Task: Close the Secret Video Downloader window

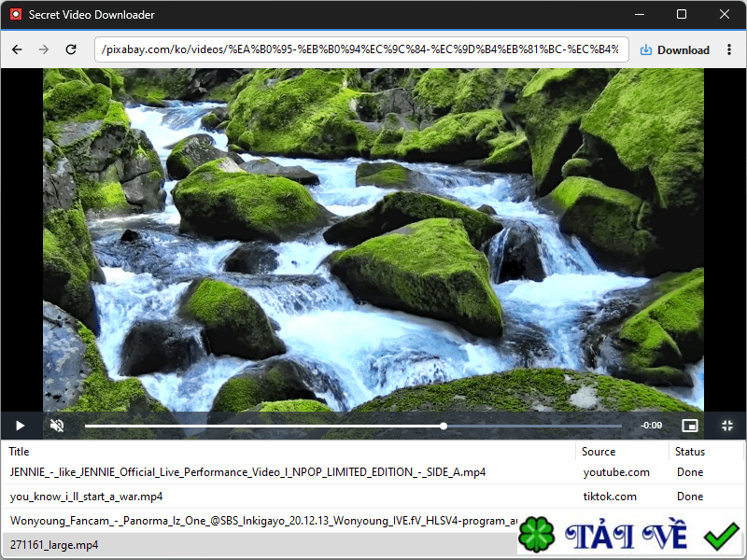Action: tap(725, 14)
